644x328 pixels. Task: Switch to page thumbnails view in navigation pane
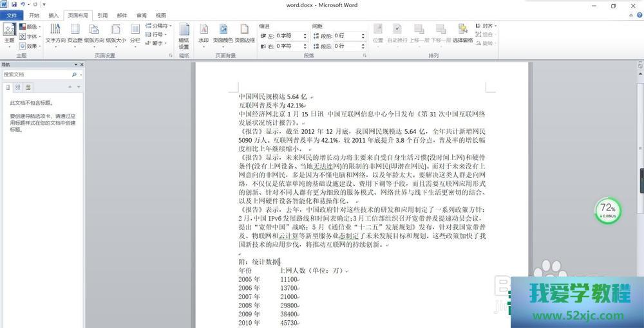pos(18,87)
